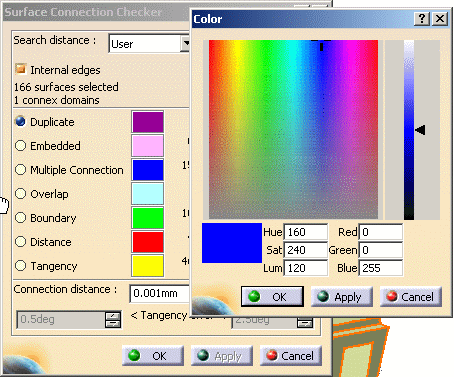Screen dimensions: 454x377
Task: Click the Blue value field
Action: [x=381, y=268]
